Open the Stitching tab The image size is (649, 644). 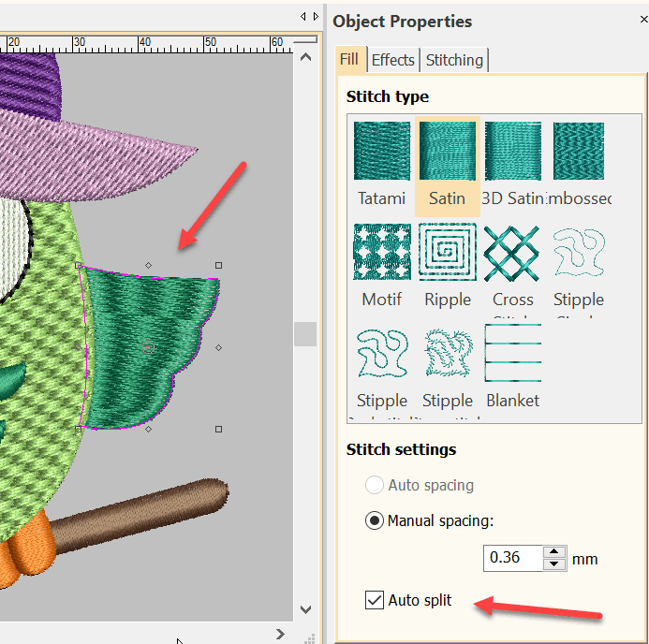click(454, 60)
